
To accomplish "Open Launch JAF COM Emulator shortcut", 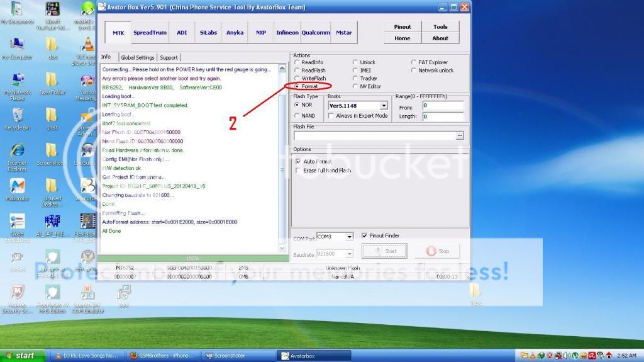I will pyautogui.click(x=87, y=299).
